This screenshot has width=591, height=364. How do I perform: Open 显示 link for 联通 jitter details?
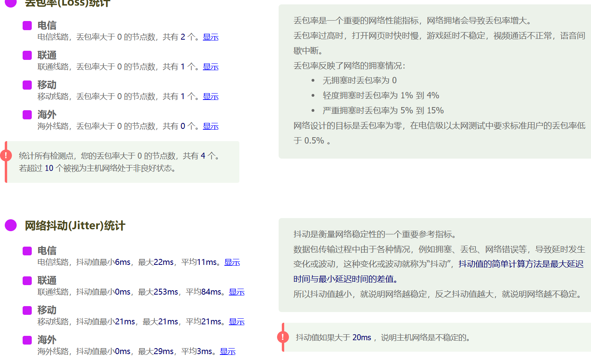(x=236, y=292)
